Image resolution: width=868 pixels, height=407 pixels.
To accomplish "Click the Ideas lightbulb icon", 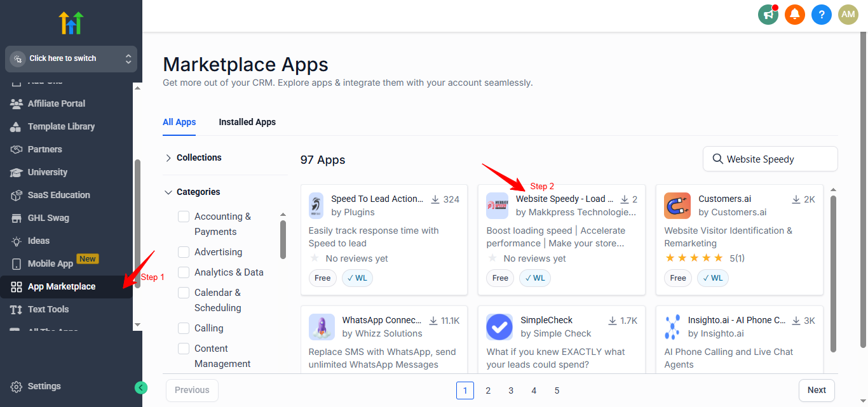I will click(17, 241).
